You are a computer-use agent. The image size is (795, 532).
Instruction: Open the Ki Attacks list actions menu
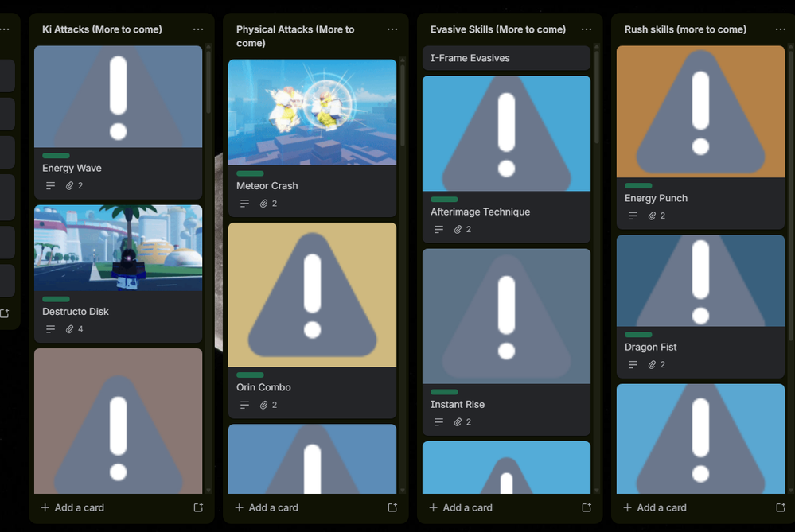tap(198, 29)
